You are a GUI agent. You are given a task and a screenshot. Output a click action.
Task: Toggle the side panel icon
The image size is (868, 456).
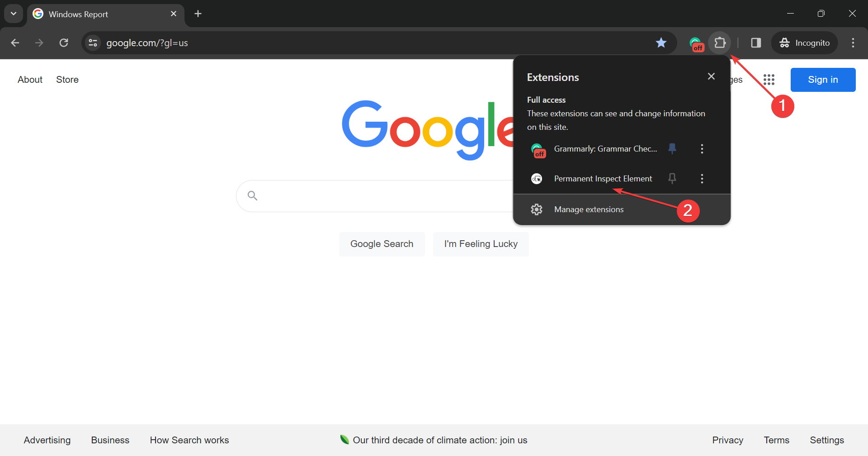click(x=756, y=43)
